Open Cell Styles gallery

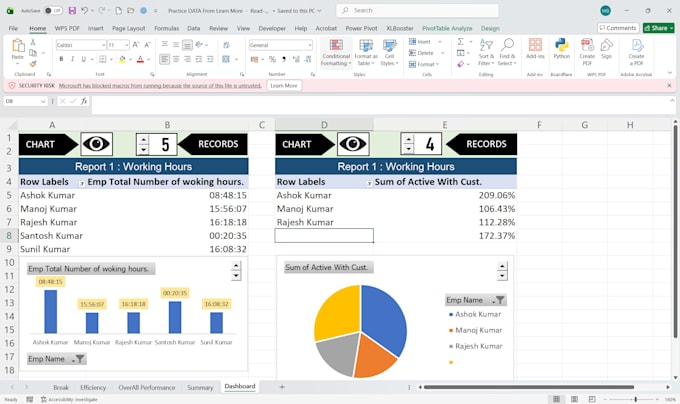(x=389, y=53)
